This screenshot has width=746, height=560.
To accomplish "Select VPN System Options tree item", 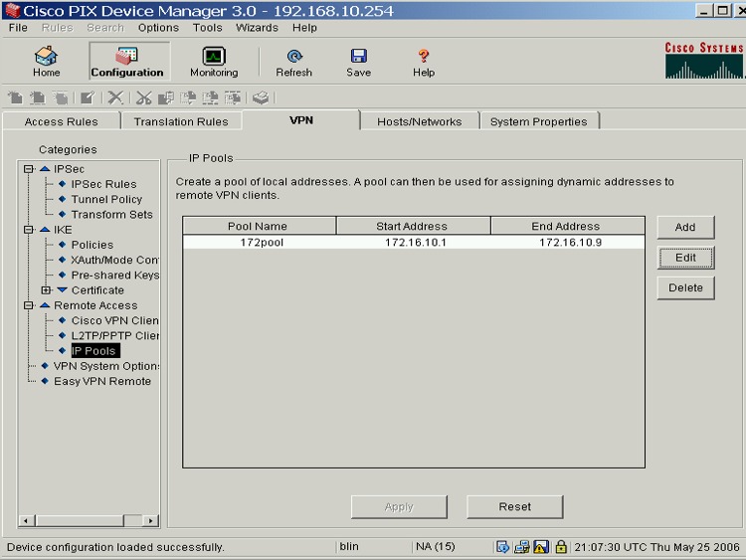I will click(106, 366).
